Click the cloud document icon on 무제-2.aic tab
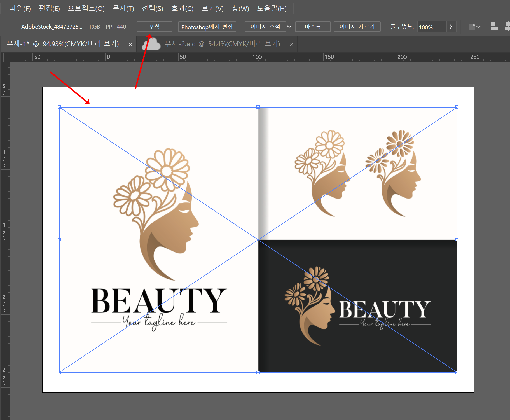This screenshot has height=420, width=510. (x=151, y=44)
